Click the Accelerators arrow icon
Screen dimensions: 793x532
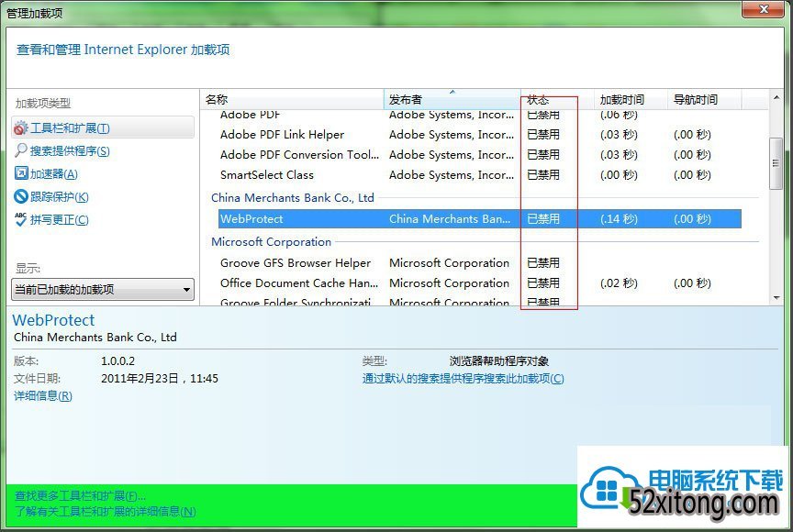(x=21, y=173)
